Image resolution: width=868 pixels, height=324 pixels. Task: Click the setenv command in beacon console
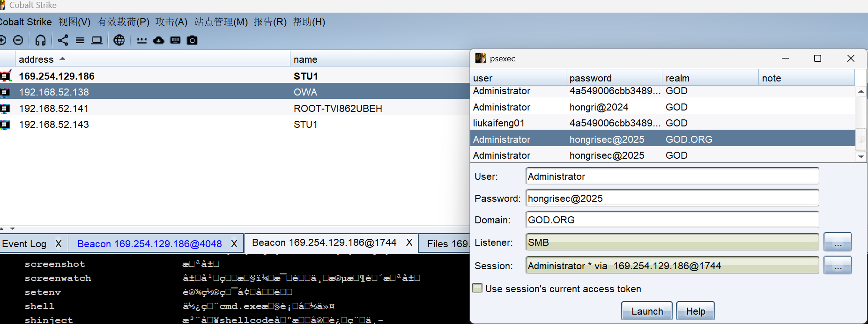[43, 292]
